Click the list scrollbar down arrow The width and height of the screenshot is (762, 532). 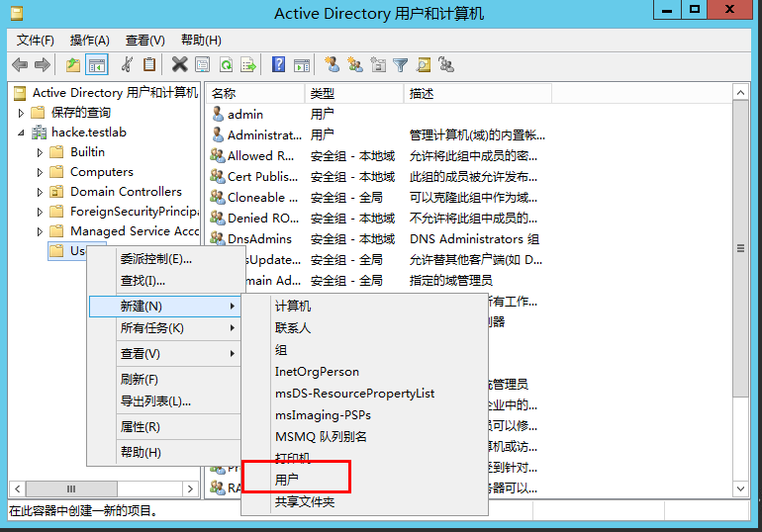(740, 488)
